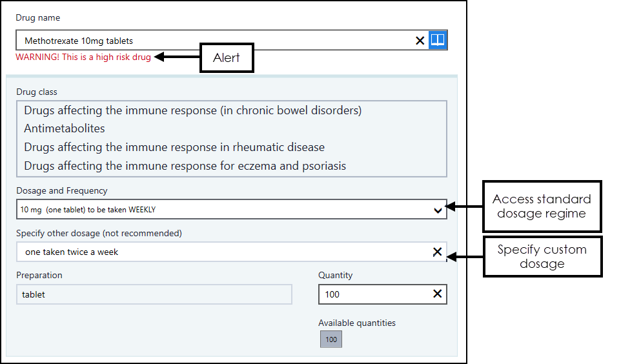Clear the drug name field
This screenshot has height=364, width=621.
pos(420,41)
